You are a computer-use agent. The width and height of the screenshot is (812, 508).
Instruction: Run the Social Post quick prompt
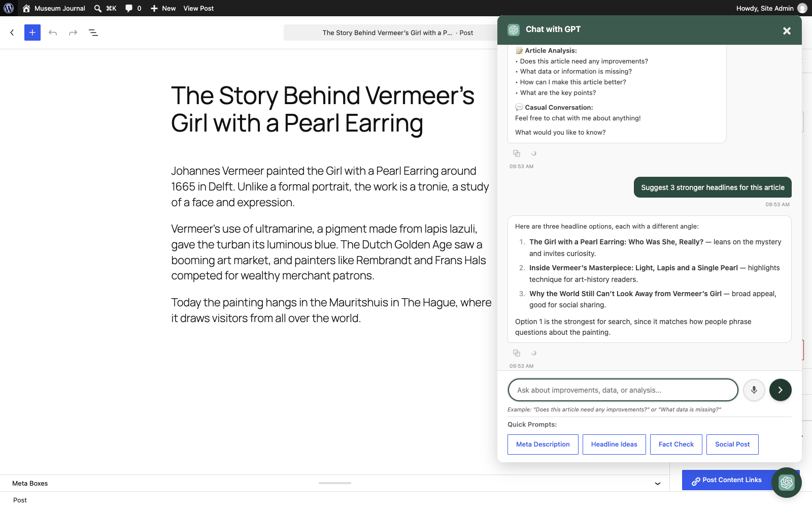click(x=732, y=444)
